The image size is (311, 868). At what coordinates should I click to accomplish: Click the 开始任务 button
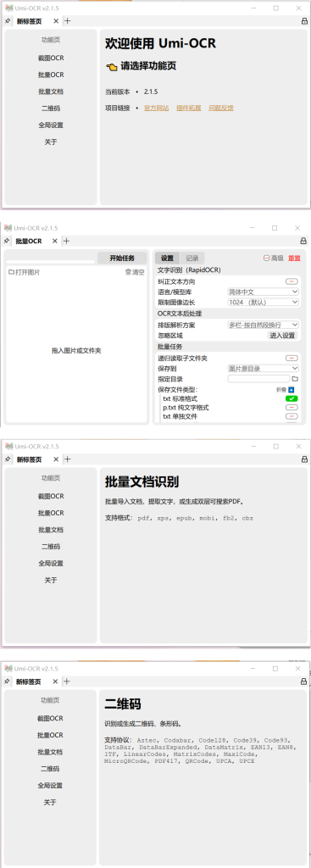click(x=122, y=258)
